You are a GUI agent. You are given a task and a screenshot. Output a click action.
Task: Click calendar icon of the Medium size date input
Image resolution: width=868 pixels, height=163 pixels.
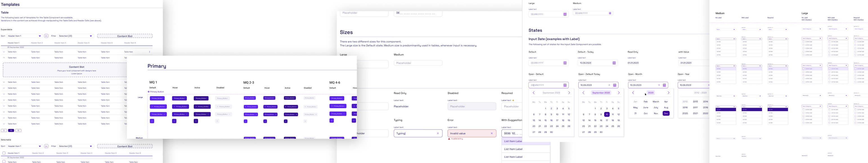pos(610,13)
